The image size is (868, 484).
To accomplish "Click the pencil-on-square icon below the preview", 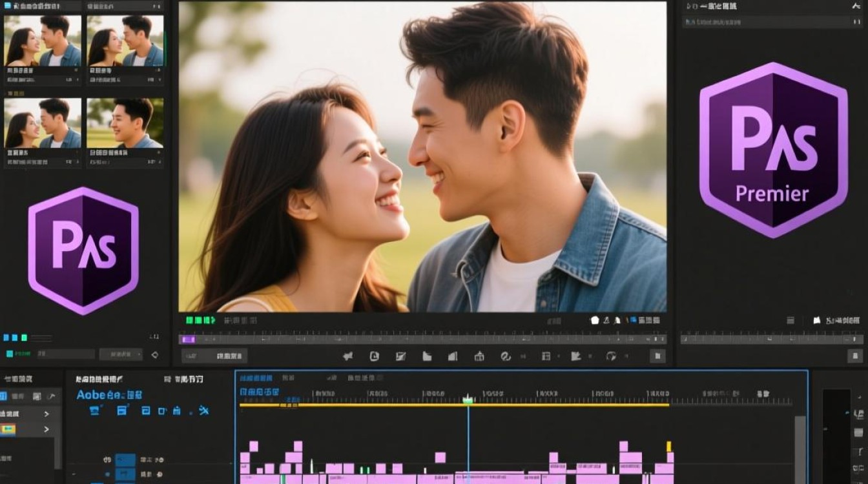I will click(400, 356).
